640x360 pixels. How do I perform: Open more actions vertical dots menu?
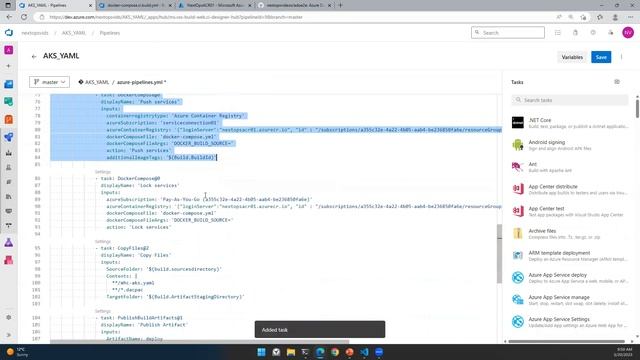click(621, 57)
